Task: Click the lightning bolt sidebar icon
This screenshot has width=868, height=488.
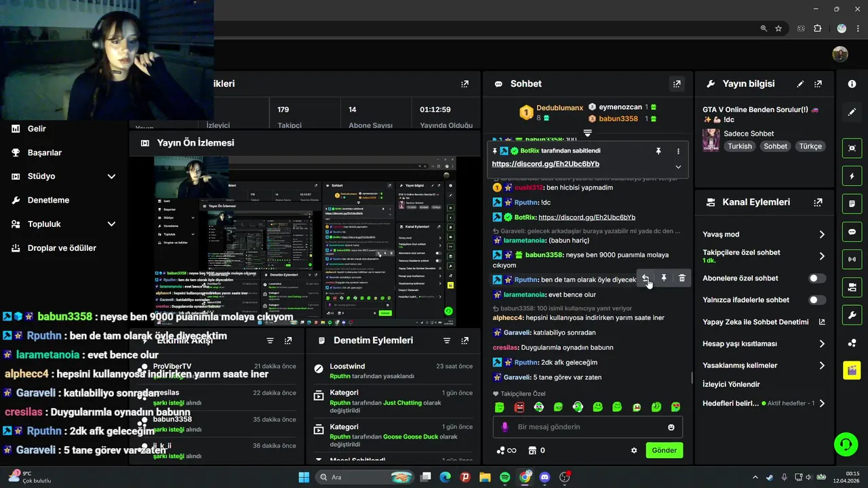Action: 852,176
